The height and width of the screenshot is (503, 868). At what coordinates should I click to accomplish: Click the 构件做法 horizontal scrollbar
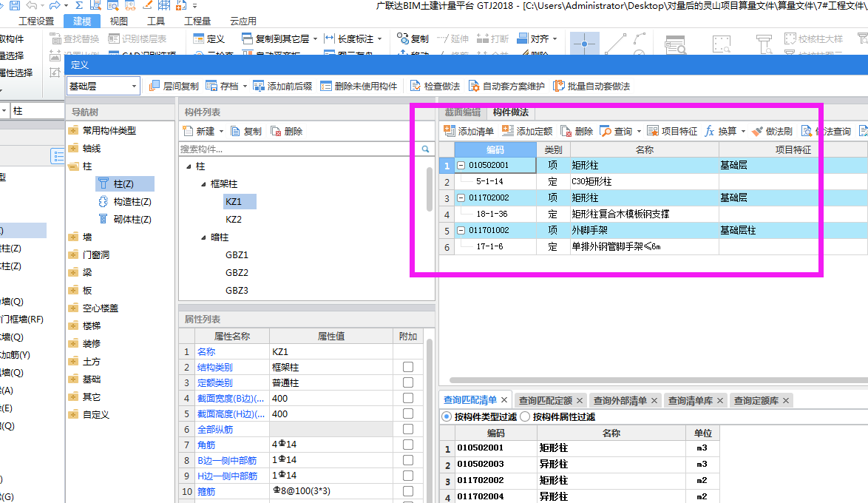[659, 380]
